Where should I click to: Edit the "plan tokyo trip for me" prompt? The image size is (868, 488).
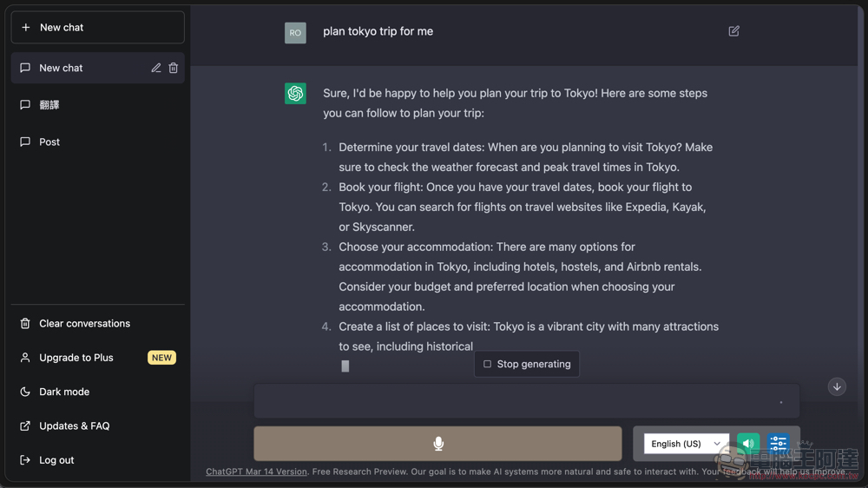[x=733, y=31]
